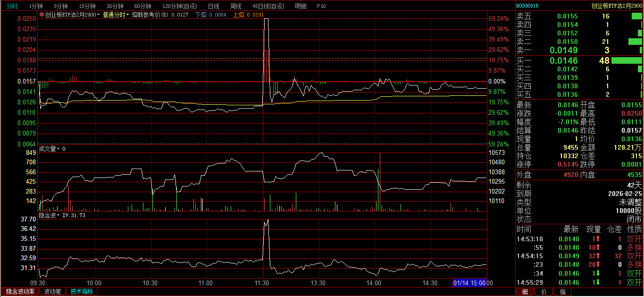Switch to the 15分钟 chart period
Screen dimensions: 644x297
point(87,6)
